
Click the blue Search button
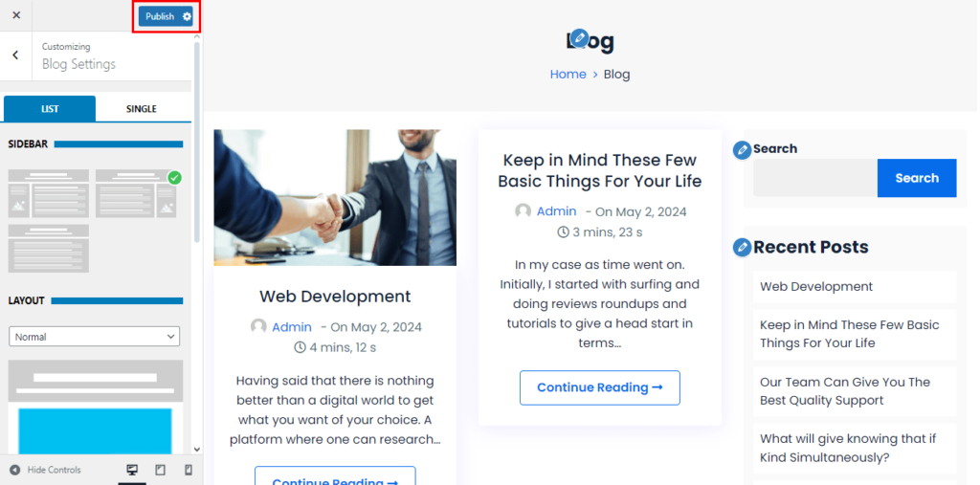point(917,178)
